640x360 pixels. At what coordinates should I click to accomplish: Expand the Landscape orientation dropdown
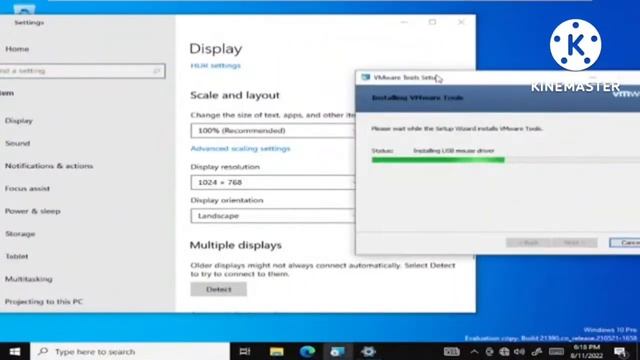[273, 216]
